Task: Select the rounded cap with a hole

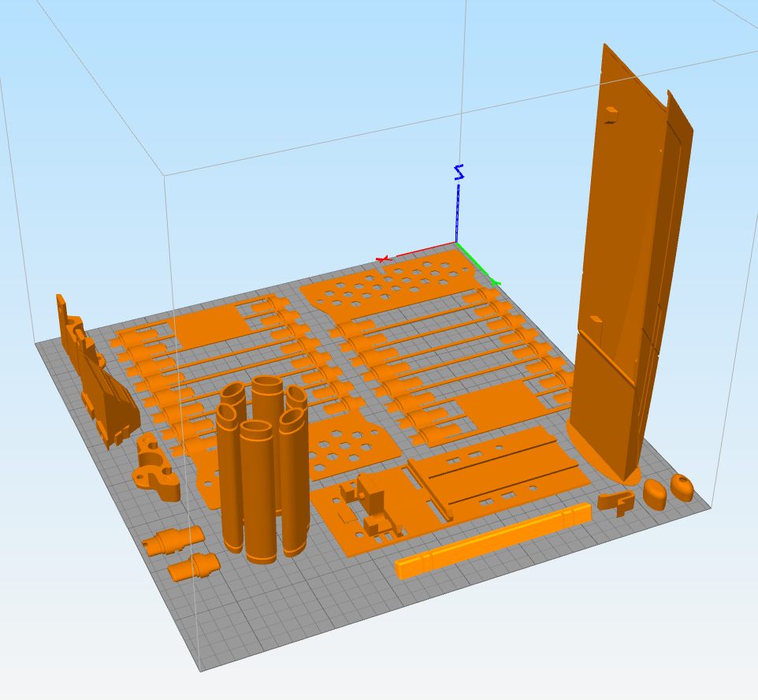Action: pos(682,487)
